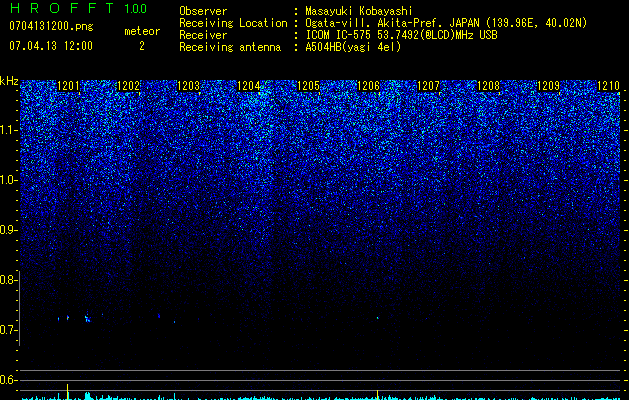Viewport: 629px width, 400px height.
Task: Select the filename 0704131200.png
Action: 51,27
